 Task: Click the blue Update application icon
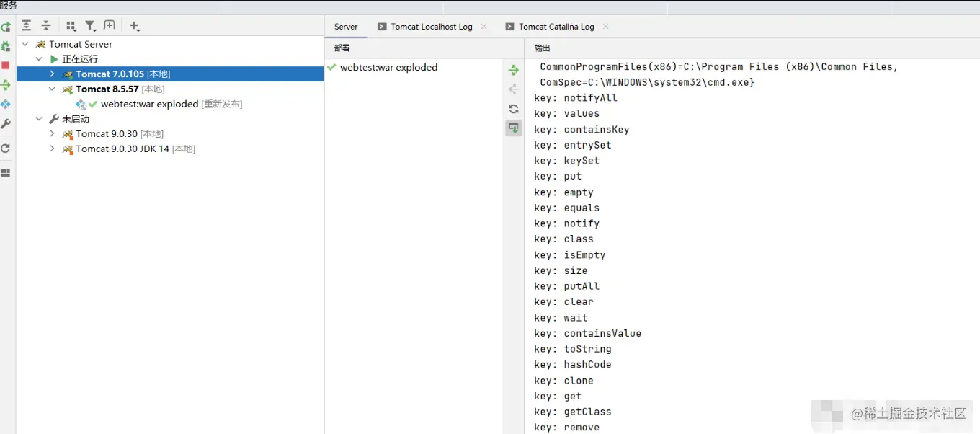(6, 105)
